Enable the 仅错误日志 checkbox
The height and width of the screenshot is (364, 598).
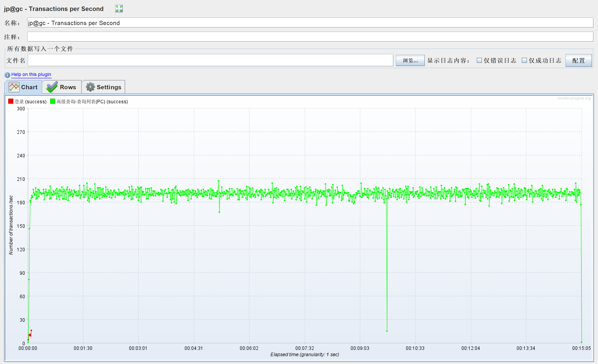(x=480, y=60)
